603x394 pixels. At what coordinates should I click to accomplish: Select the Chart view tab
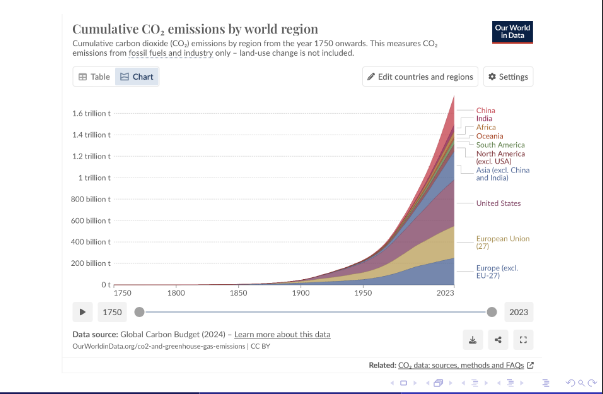coord(137,77)
